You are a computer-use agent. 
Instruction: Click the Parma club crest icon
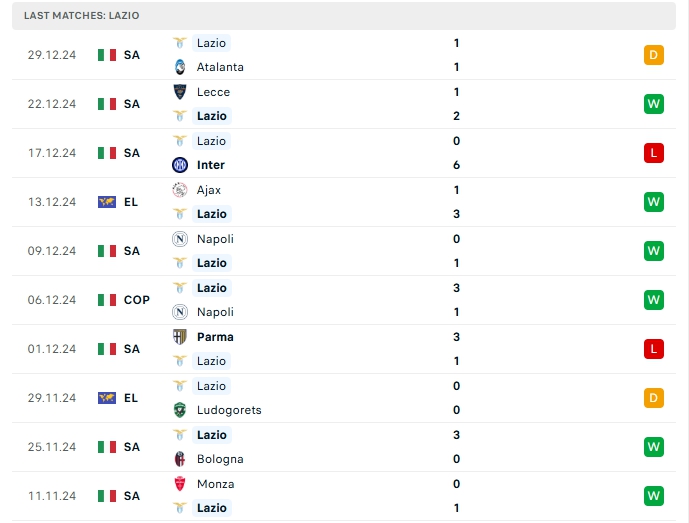tap(180, 337)
